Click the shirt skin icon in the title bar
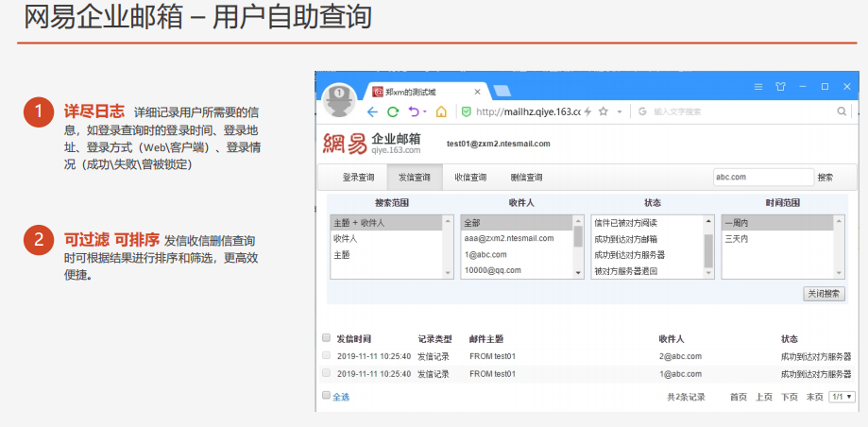 click(780, 86)
